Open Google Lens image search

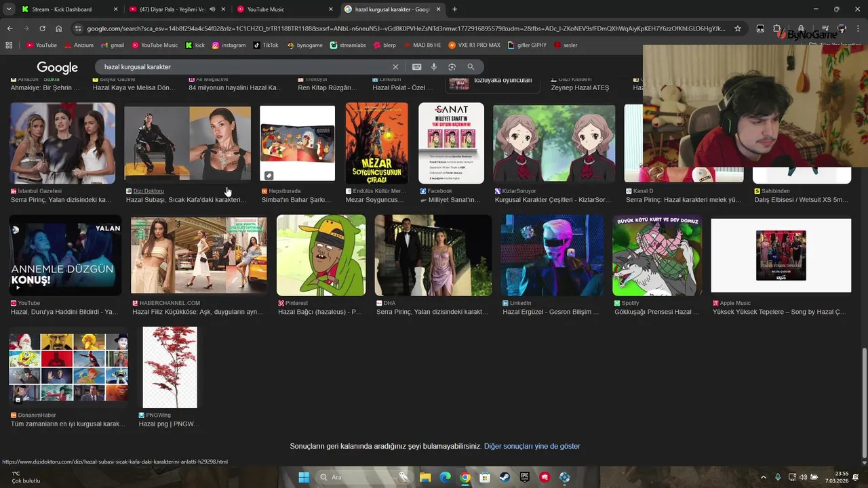pos(452,67)
